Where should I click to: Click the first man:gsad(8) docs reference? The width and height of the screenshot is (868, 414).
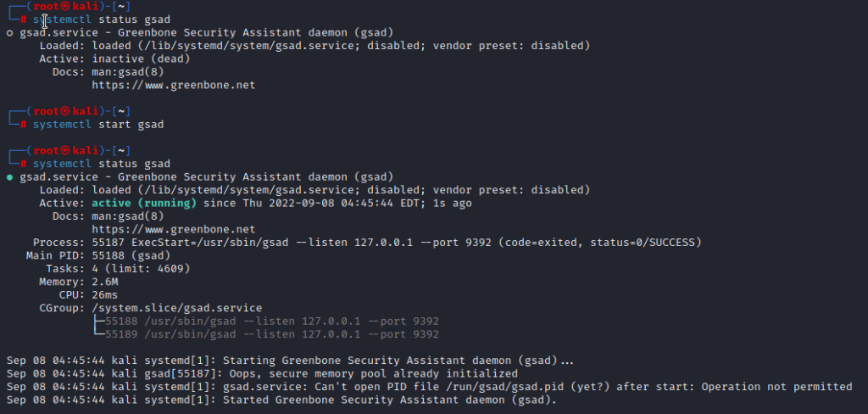pyautogui.click(x=128, y=72)
